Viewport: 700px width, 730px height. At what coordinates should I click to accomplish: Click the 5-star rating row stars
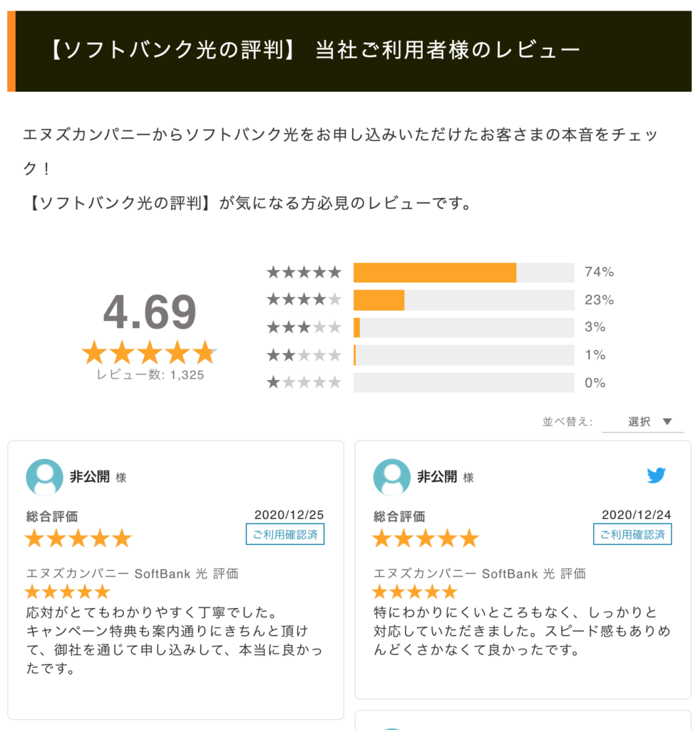[x=304, y=272]
